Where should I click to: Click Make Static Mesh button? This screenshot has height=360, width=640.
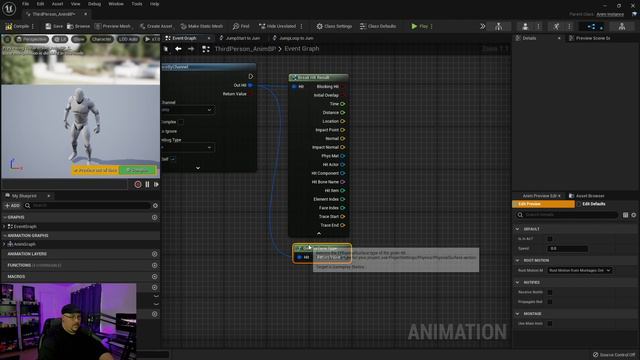coord(202,26)
